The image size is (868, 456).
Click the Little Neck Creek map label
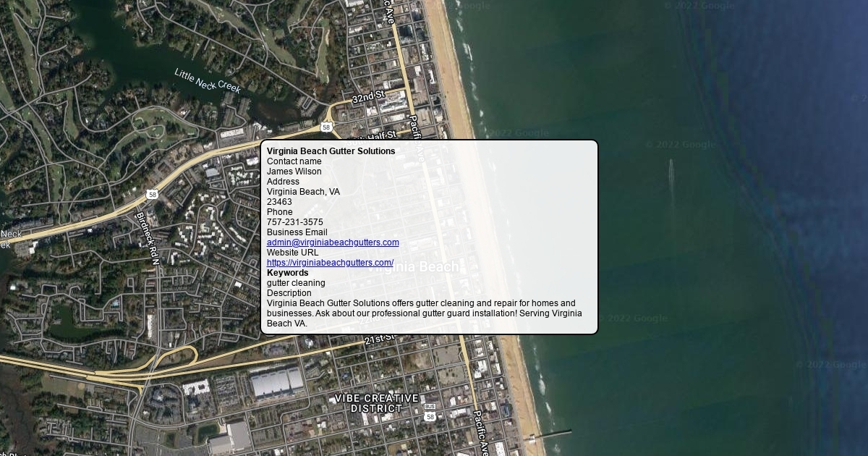208,80
